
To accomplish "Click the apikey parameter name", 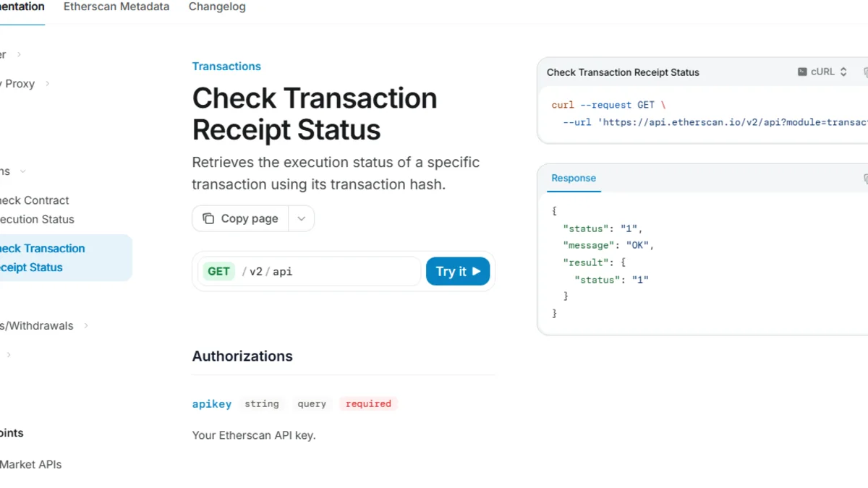I will pos(212,403).
